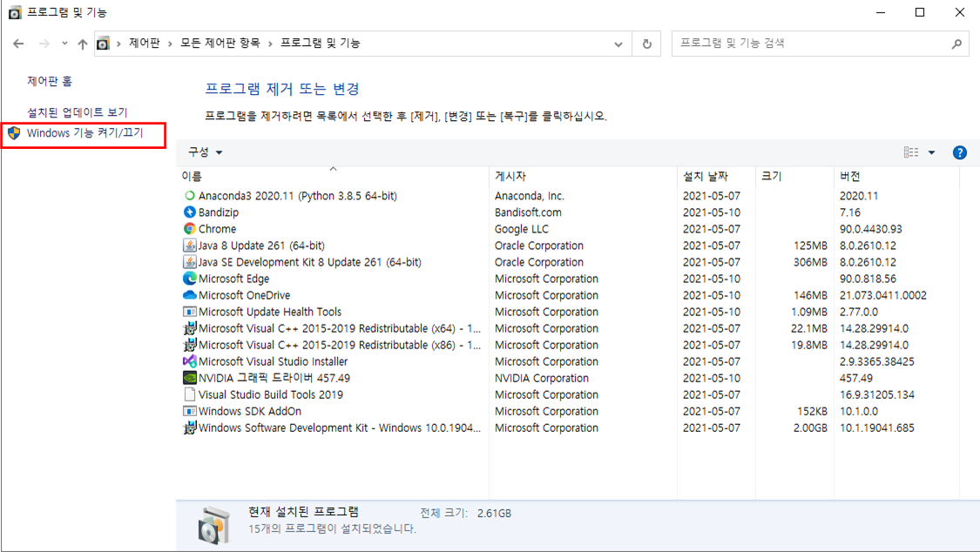Select the Anaconda3 2020.11 row name
Image resolution: width=980 pixels, height=552 pixels.
tap(298, 195)
